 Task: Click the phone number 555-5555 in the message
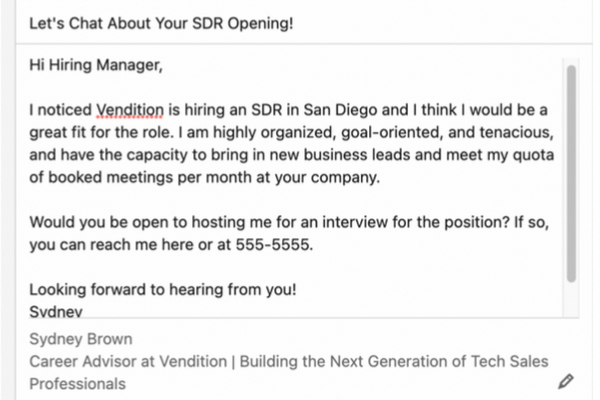pos(272,245)
